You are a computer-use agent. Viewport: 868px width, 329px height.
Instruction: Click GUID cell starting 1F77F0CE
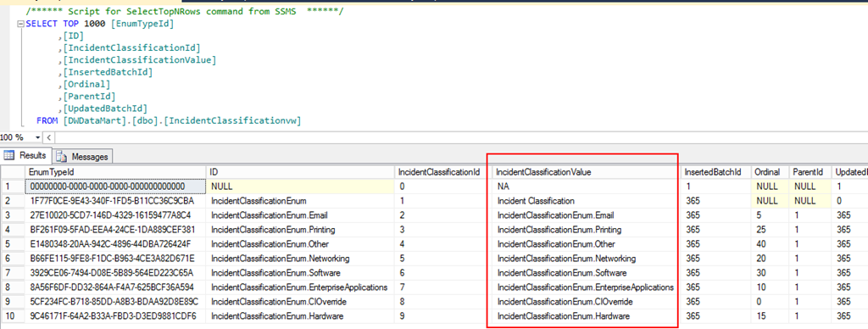(x=115, y=201)
